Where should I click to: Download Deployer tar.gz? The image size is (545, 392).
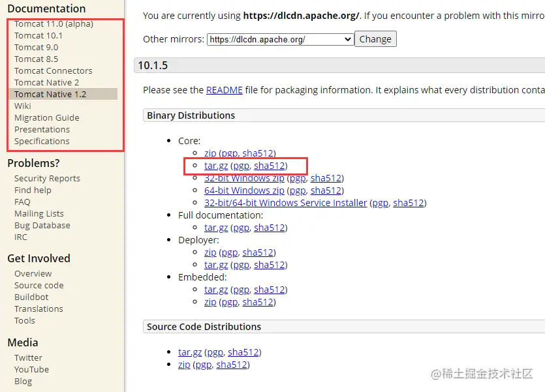coord(216,265)
